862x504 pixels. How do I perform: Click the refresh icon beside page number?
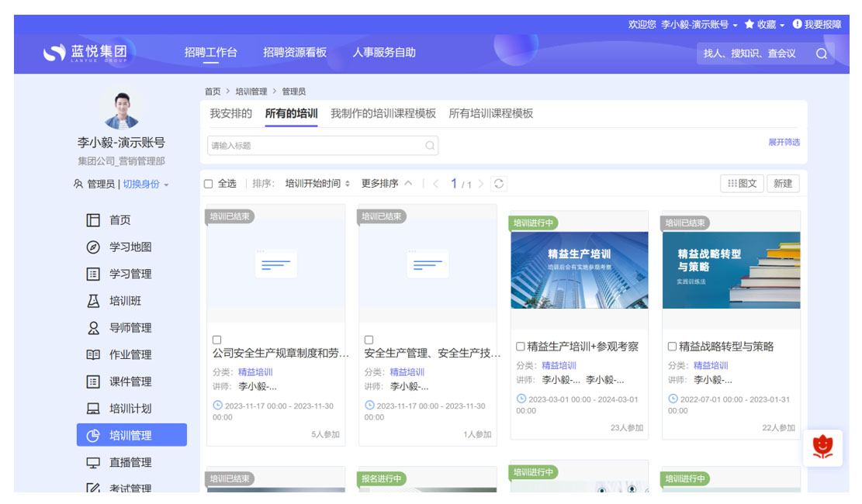[499, 184]
